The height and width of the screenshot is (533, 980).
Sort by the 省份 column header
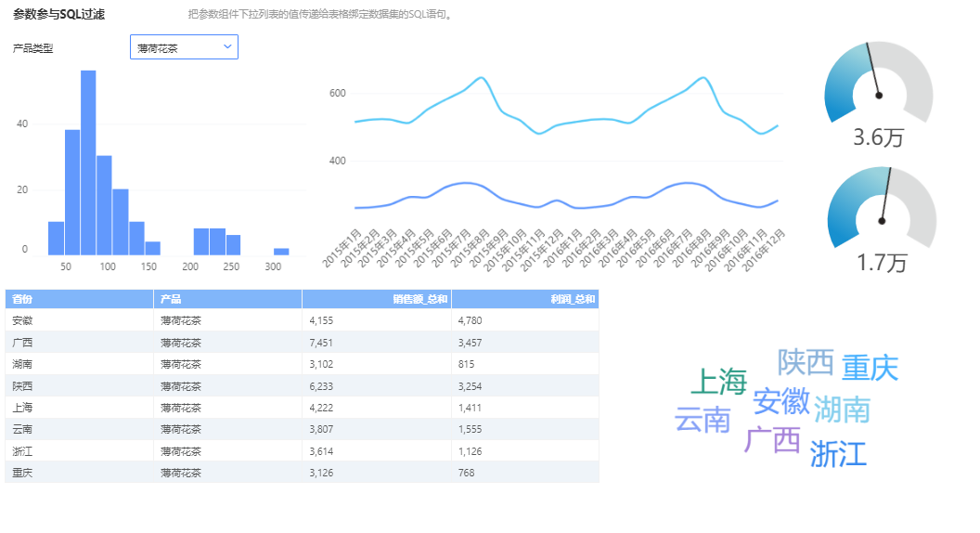pyautogui.click(x=22, y=299)
